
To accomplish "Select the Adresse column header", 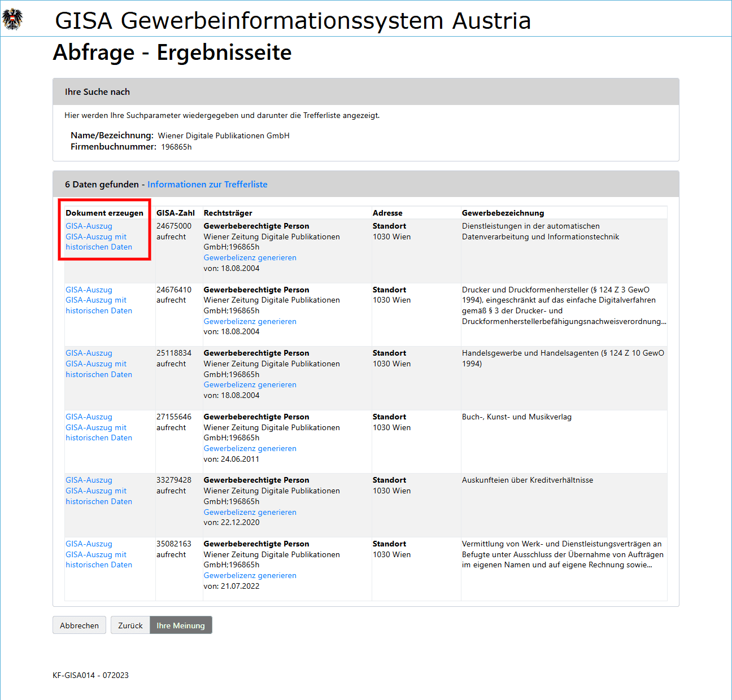I will point(387,213).
